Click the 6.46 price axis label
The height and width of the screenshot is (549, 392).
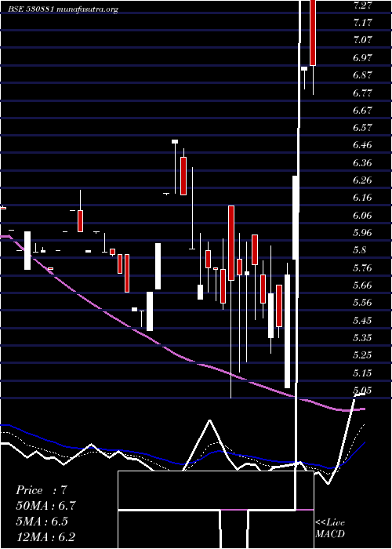point(362,145)
